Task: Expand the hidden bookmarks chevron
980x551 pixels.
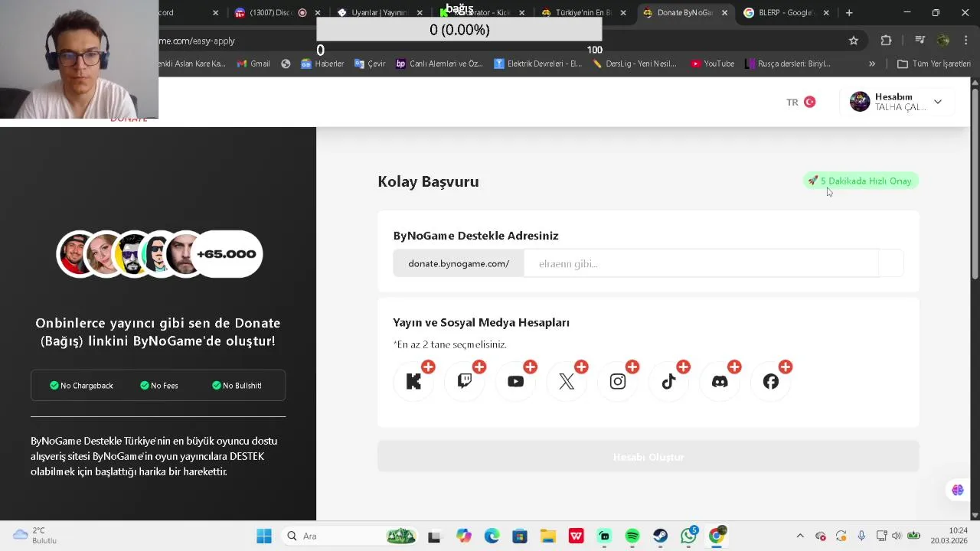Action: tap(871, 64)
